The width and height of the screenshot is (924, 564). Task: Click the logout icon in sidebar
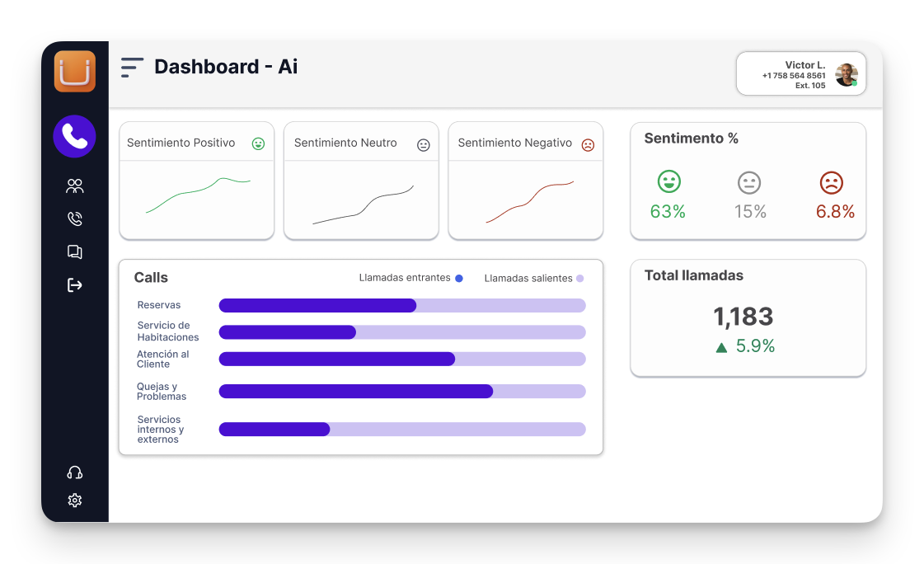tap(75, 285)
